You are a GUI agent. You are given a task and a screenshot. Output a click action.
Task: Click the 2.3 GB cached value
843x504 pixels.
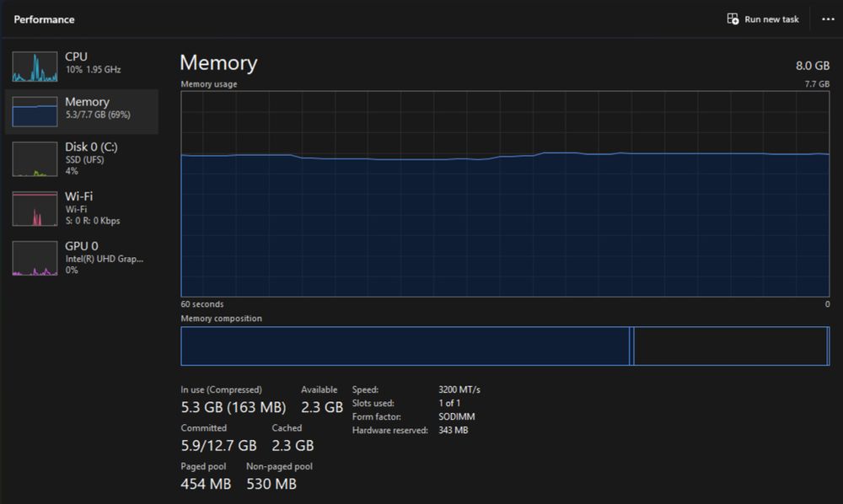click(293, 446)
